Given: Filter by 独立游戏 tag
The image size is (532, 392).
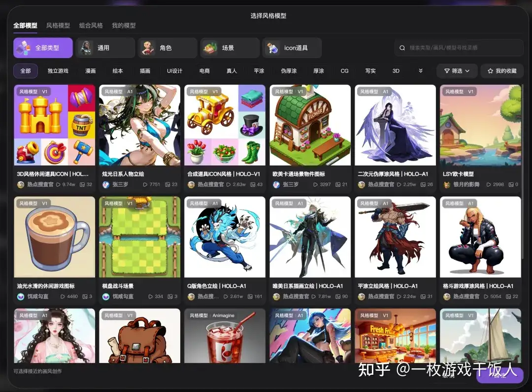Looking at the screenshot, I should click(58, 71).
